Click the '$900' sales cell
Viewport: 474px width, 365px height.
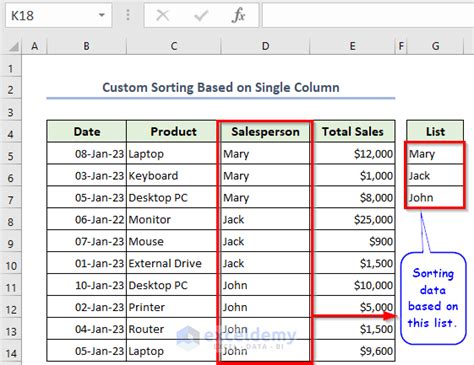point(354,241)
